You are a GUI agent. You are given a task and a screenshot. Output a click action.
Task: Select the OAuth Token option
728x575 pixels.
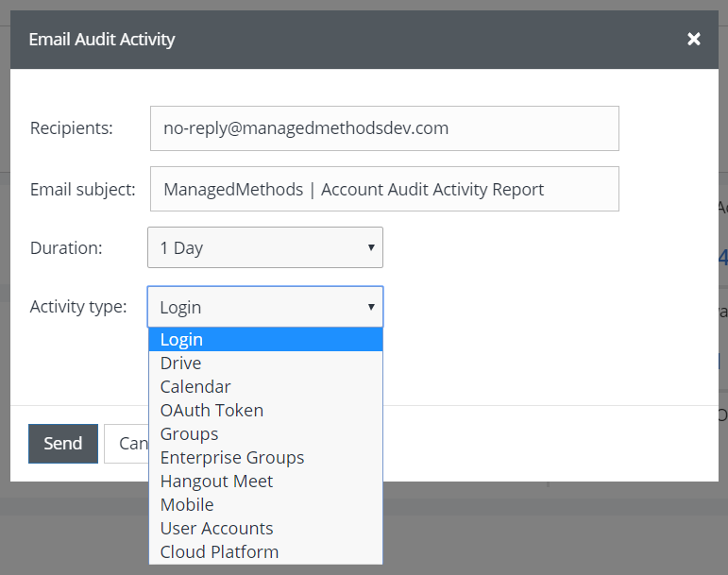(x=265, y=411)
